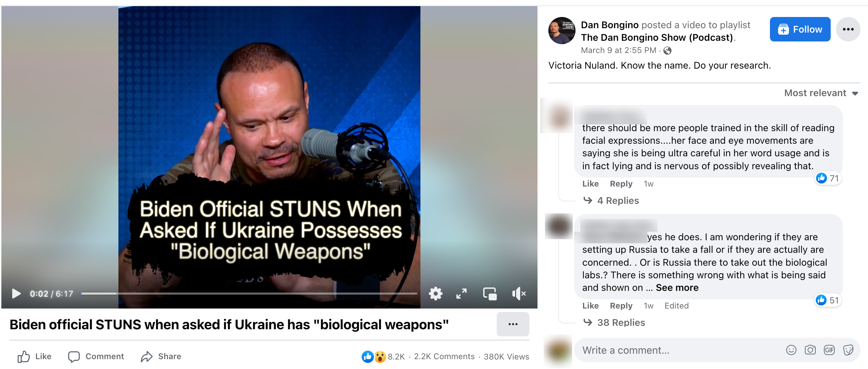Open video settings gear
868x369 pixels.
pyautogui.click(x=435, y=294)
